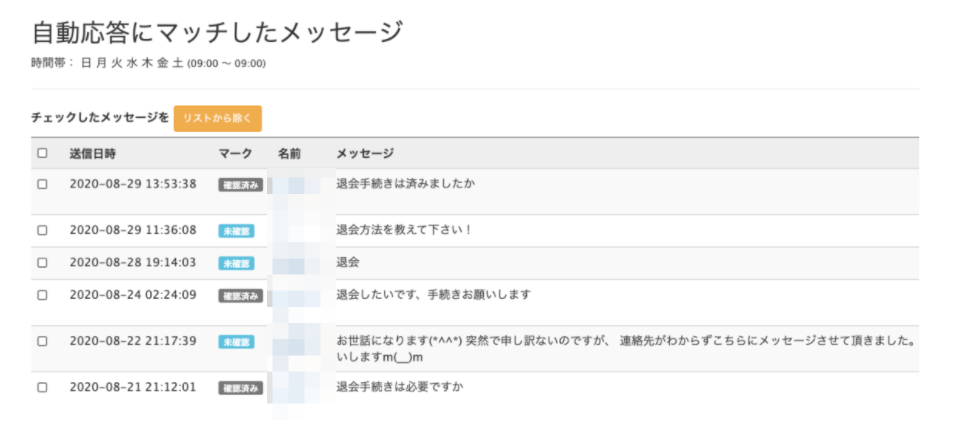
Task: Check the row dated 2020-08-29 13:53:38
Action: (42, 184)
